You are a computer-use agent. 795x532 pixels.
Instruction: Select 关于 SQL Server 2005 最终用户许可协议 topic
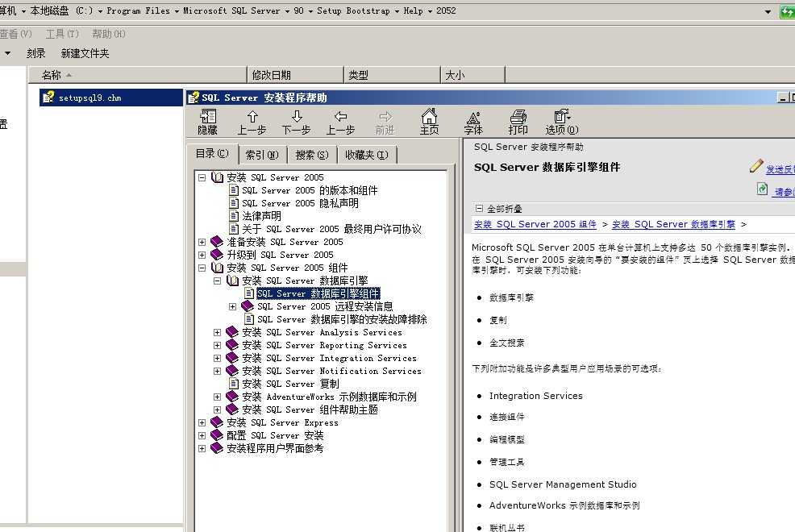coord(331,229)
